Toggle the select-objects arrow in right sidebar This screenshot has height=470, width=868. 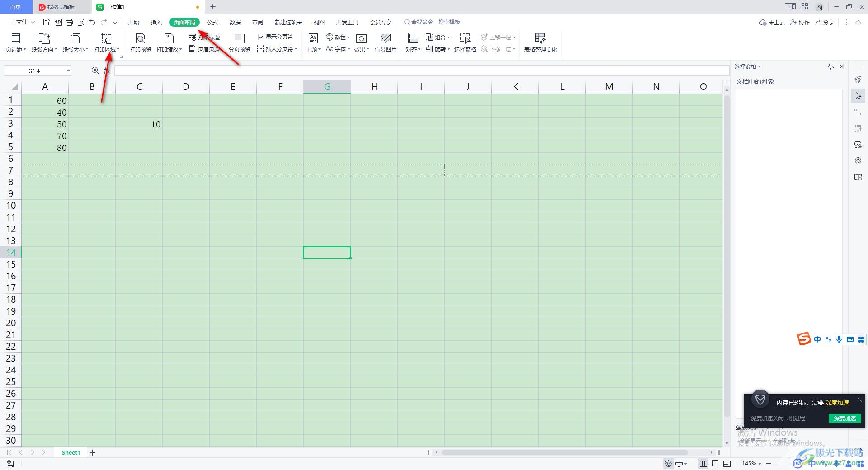(858, 96)
